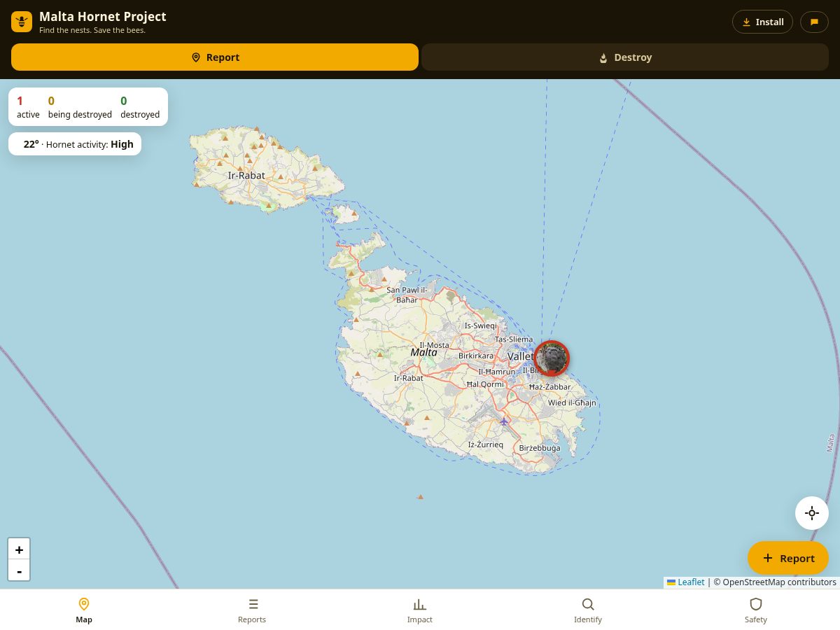The image size is (840, 630).
Task: Go to Map bottom navigation item
Action: 84,610
